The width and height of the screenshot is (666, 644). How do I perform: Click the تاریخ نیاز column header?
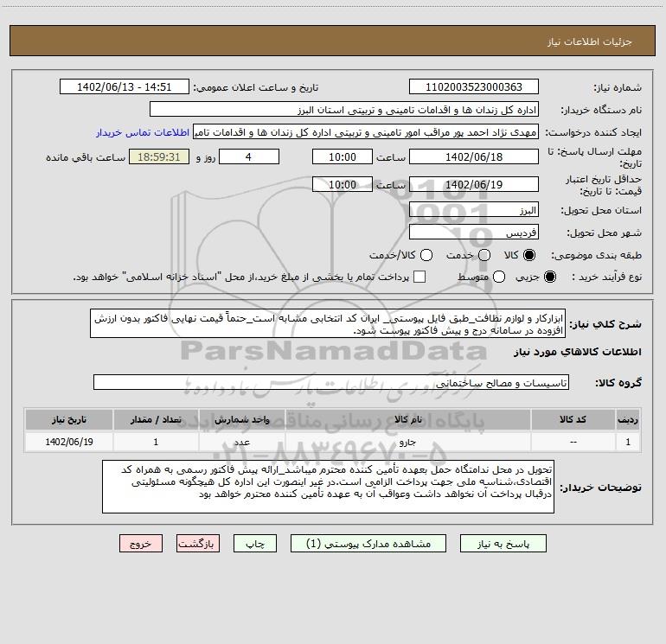click(x=69, y=420)
